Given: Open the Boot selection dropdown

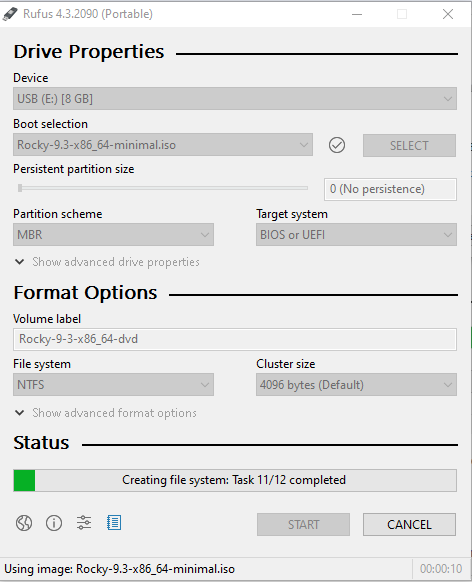Looking at the screenshot, I should point(163,145).
